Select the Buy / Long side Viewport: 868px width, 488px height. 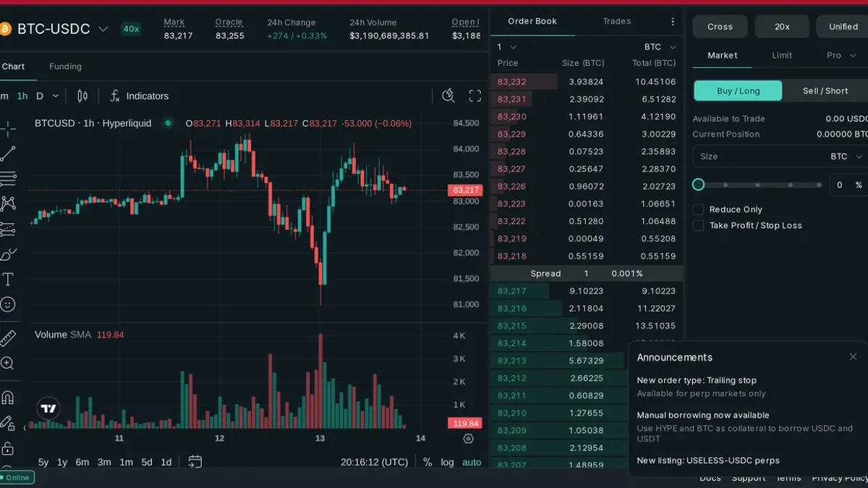(738, 90)
